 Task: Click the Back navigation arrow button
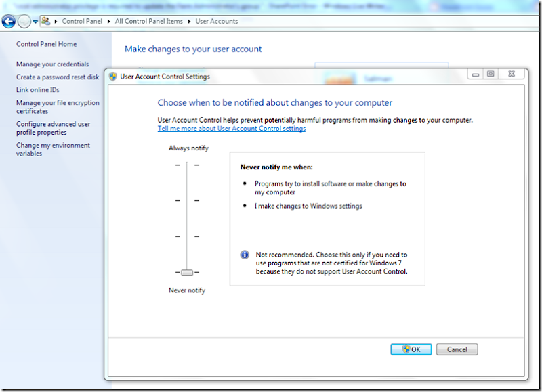(8, 22)
